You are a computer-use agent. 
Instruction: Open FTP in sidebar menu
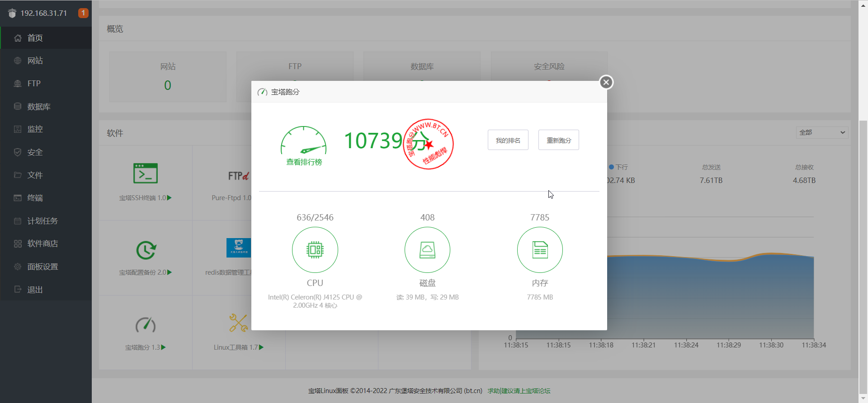point(46,84)
